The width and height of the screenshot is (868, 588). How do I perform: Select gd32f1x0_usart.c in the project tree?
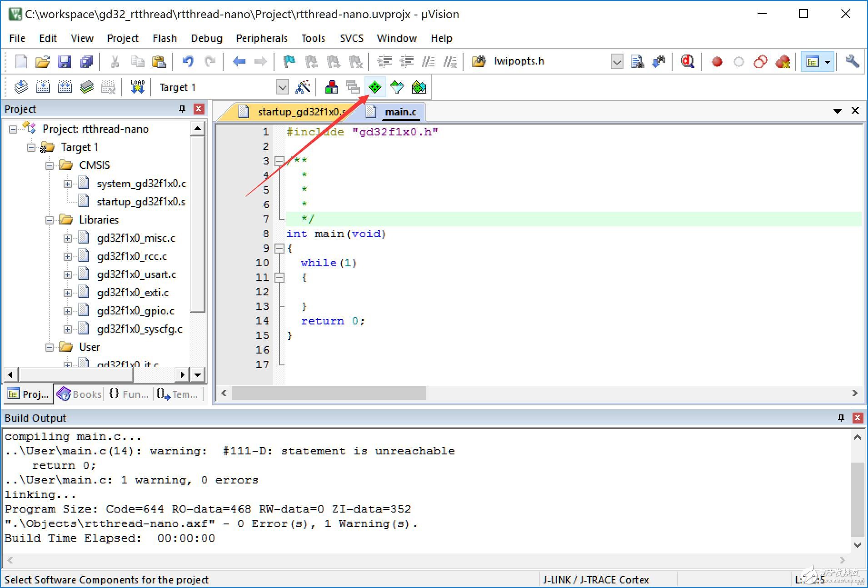pos(136,274)
